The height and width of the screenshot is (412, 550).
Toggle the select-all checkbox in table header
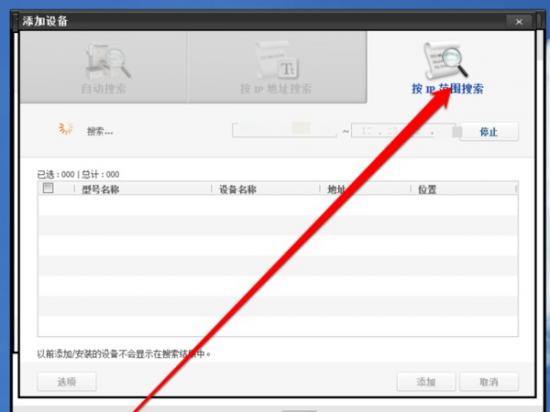[x=48, y=188]
